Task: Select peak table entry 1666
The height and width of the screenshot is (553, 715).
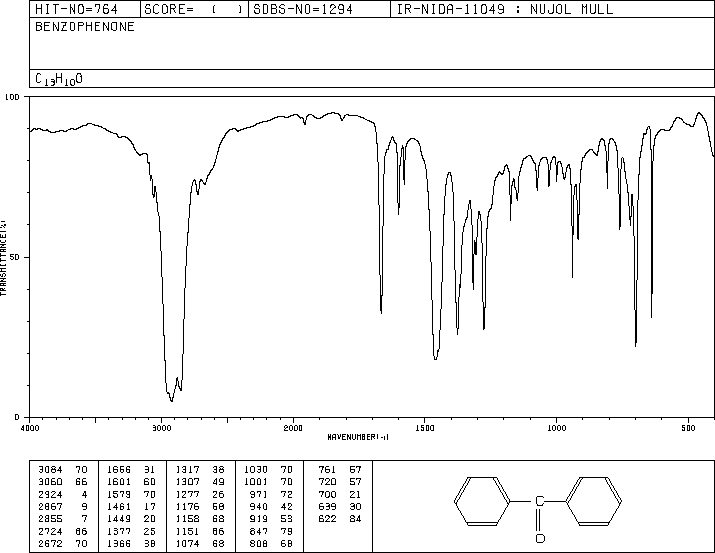Action: [x=119, y=470]
